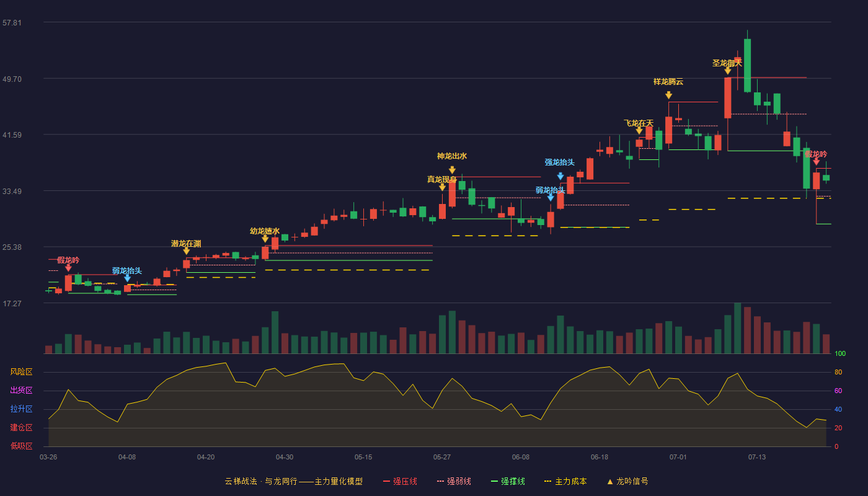
Task: Click the 80 indicator scale label
Action: click(x=838, y=372)
